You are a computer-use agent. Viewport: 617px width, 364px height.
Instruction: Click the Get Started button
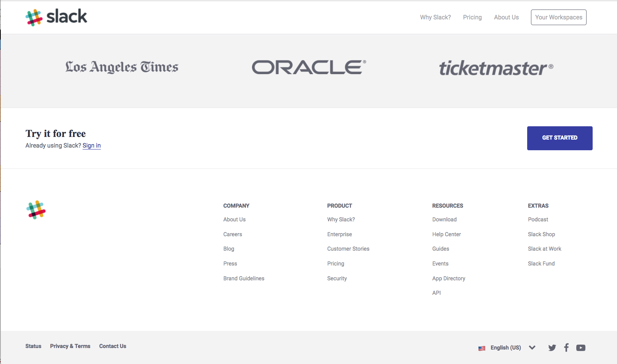[x=560, y=138]
